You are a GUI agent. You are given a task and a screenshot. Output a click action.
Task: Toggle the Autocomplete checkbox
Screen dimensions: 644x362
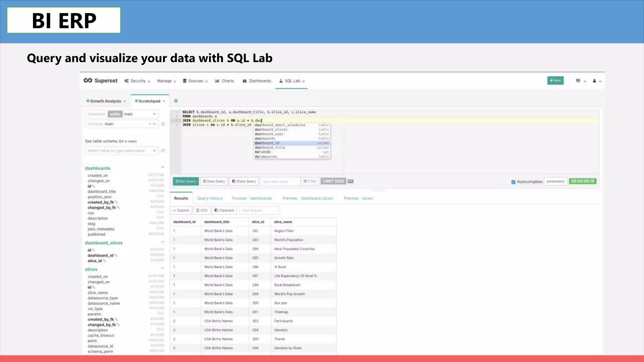[x=513, y=182]
